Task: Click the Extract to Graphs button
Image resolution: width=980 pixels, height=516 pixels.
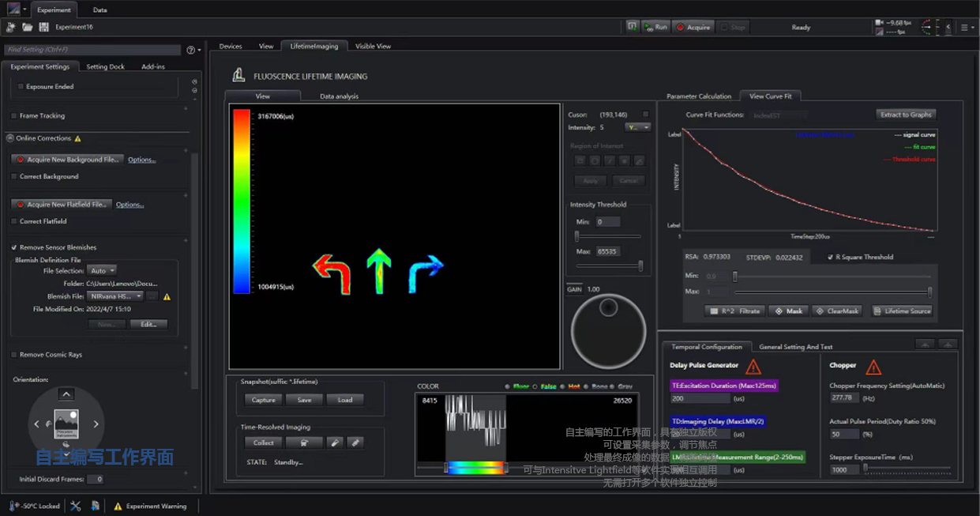Action: pos(905,115)
